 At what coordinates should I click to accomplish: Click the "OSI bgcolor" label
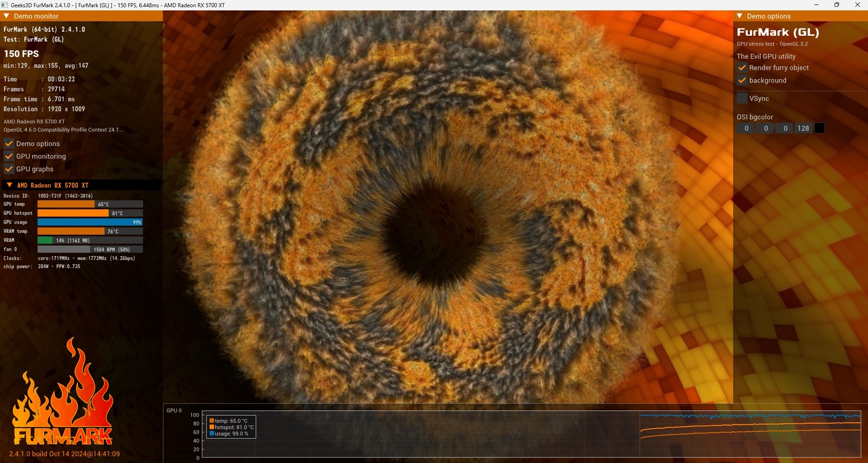click(x=755, y=117)
